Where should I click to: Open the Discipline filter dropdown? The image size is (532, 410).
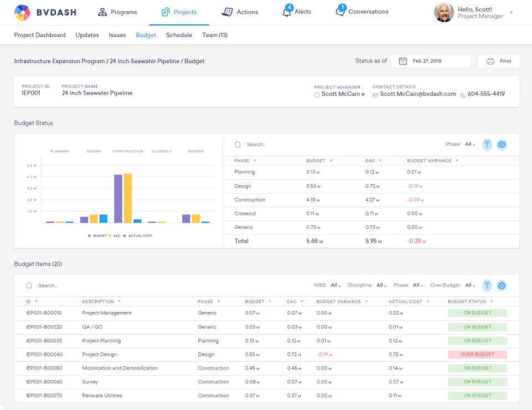point(381,285)
